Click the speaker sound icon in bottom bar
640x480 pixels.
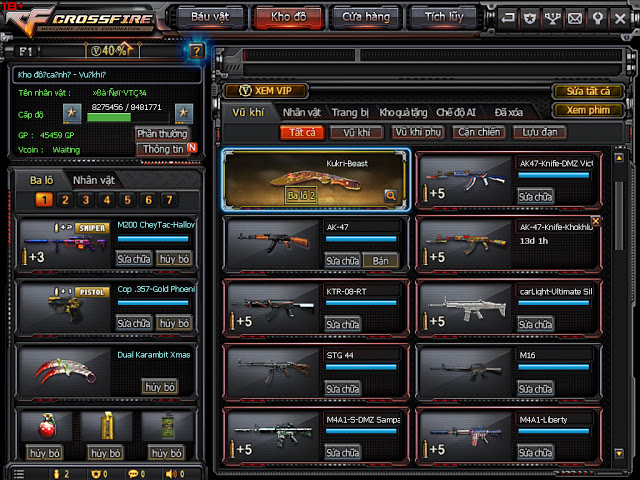coord(171,474)
